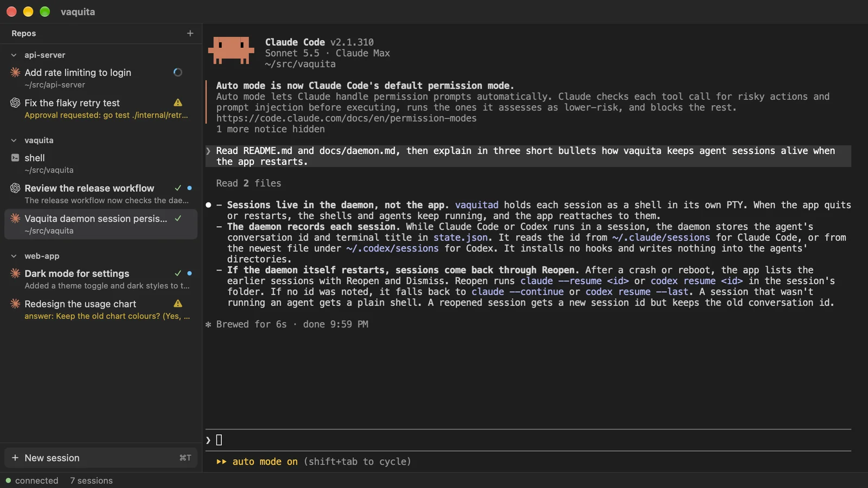Focus the terminal prompt input field
Viewport: 868px width, 488px height.
528,440
